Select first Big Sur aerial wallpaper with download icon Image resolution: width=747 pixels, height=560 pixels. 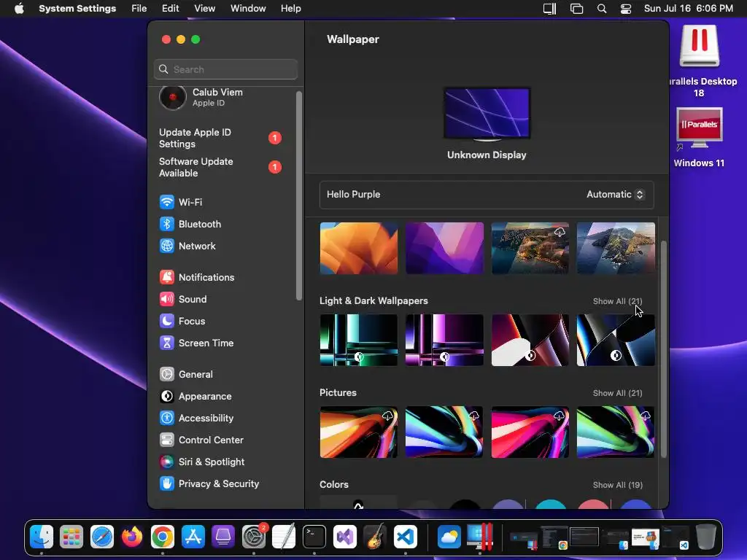click(x=530, y=248)
